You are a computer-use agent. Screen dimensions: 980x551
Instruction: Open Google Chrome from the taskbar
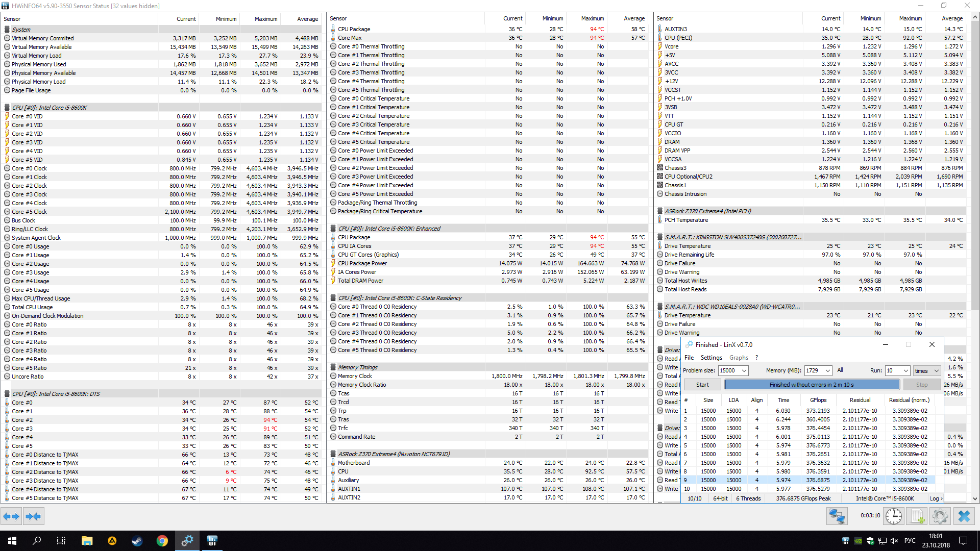(x=162, y=541)
